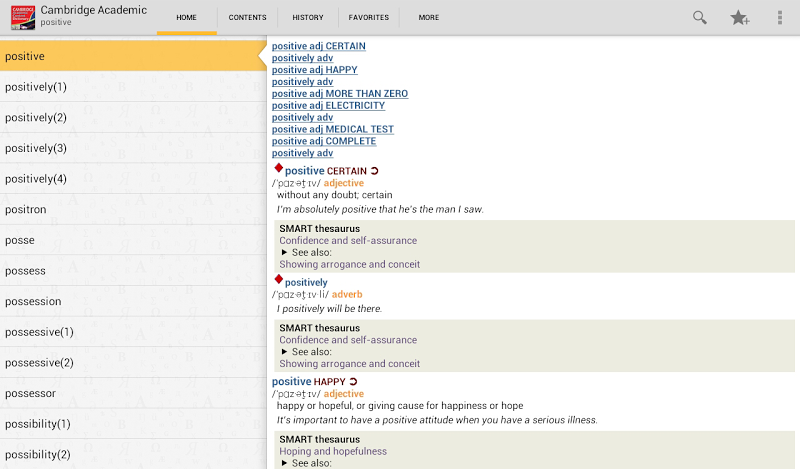Open the search magnifier icon

coord(699,18)
